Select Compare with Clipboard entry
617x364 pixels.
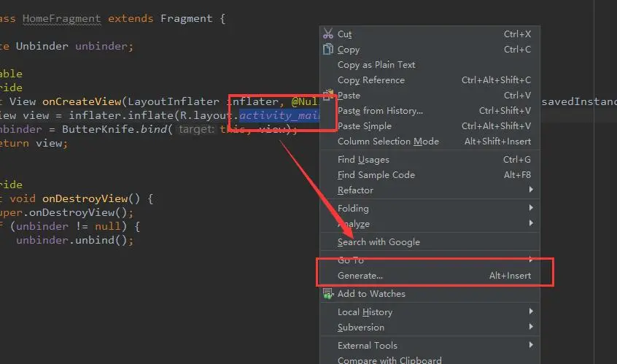pos(430,360)
